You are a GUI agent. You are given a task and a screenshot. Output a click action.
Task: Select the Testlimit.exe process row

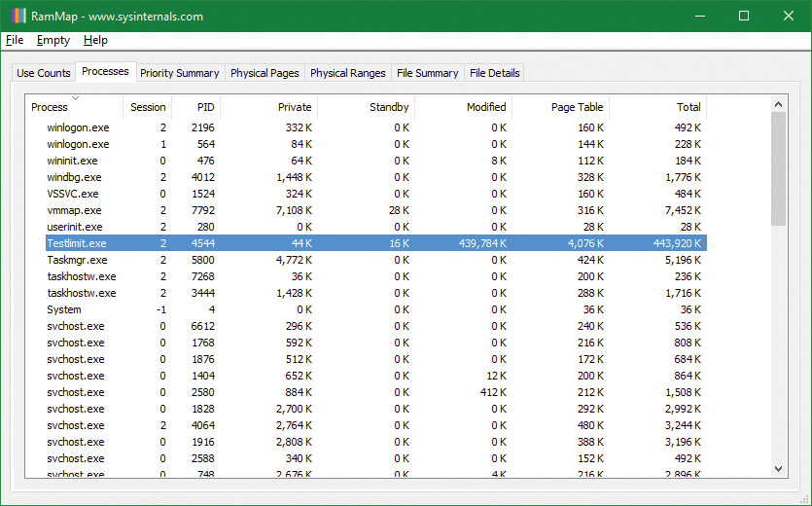(77, 243)
